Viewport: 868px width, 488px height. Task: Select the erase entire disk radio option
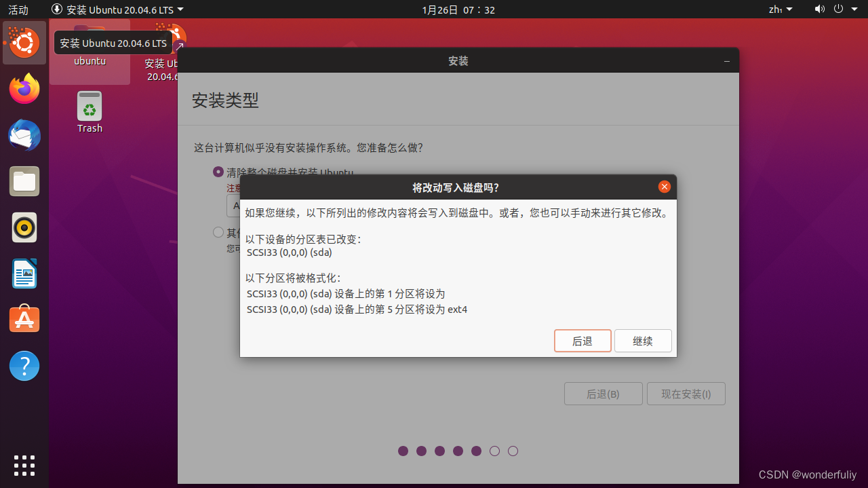tap(218, 172)
